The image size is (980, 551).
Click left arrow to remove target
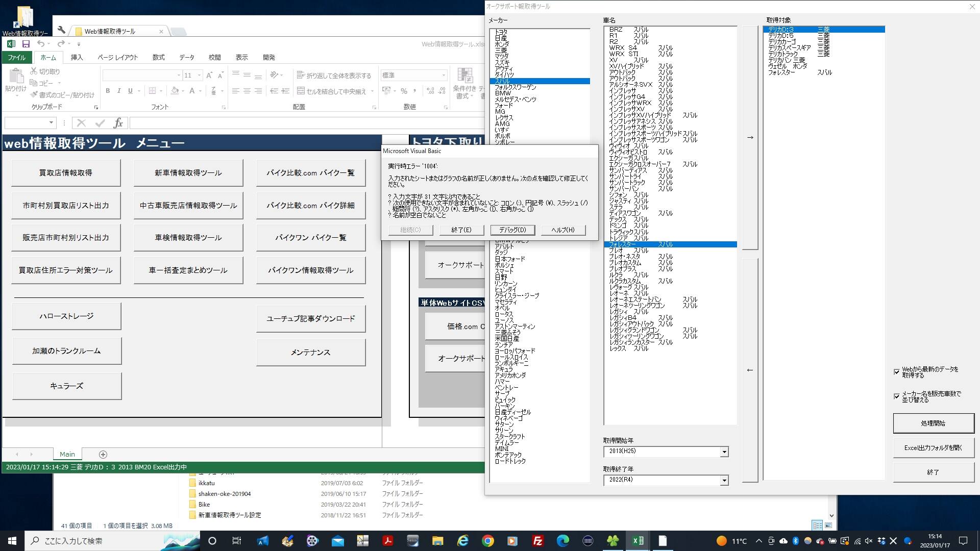[750, 370]
